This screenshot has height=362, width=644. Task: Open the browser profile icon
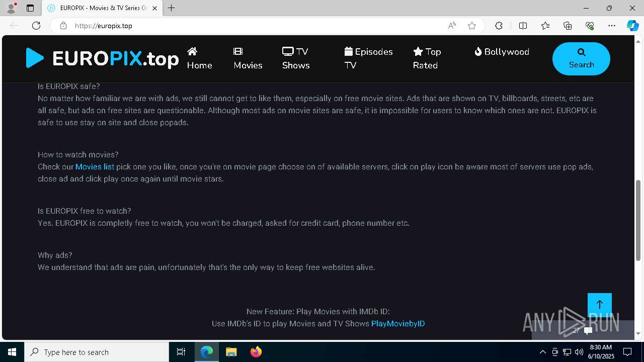click(11, 8)
